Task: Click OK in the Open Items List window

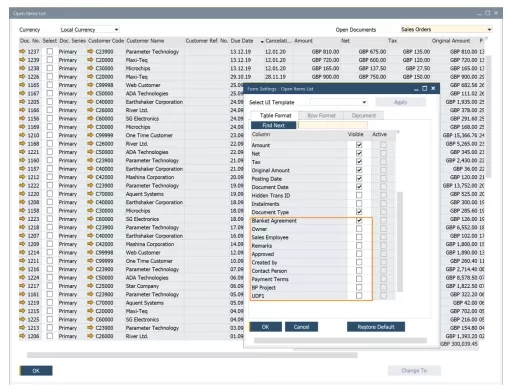Action: 36,370
